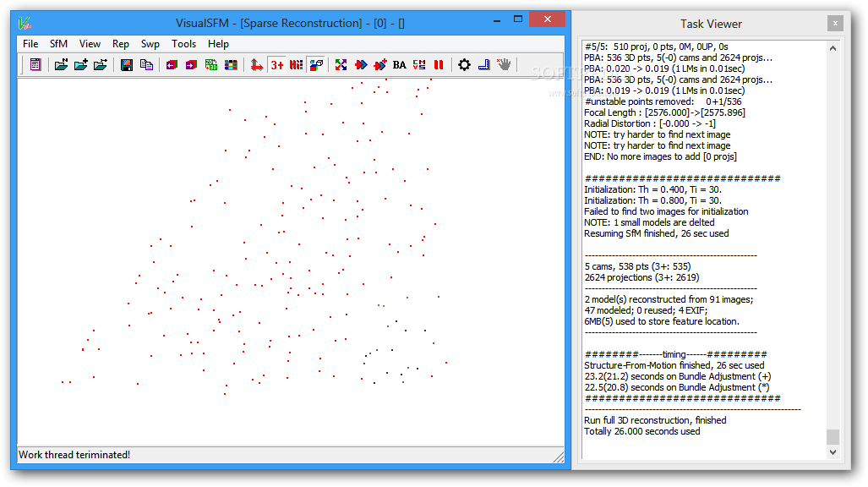
Task: Click the 'Focal Length' log line
Action: point(665,112)
